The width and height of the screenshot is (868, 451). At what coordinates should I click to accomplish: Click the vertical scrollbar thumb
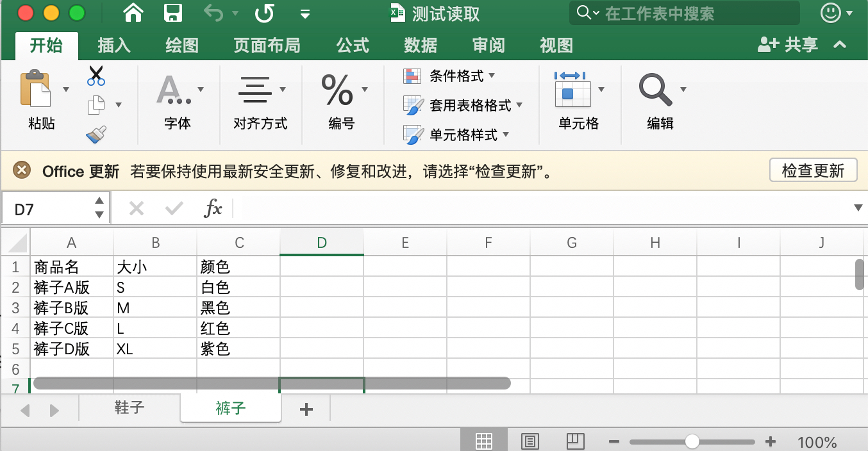click(x=860, y=274)
